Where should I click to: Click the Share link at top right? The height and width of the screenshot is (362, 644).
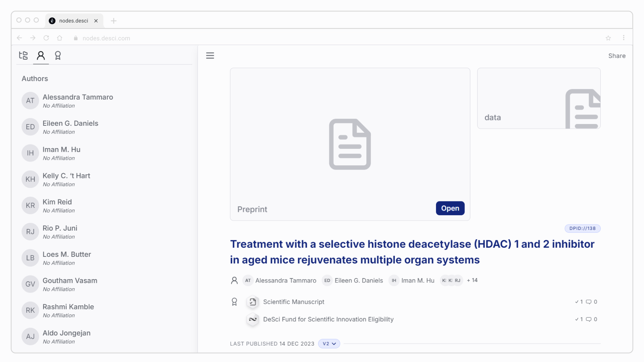pos(617,56)
